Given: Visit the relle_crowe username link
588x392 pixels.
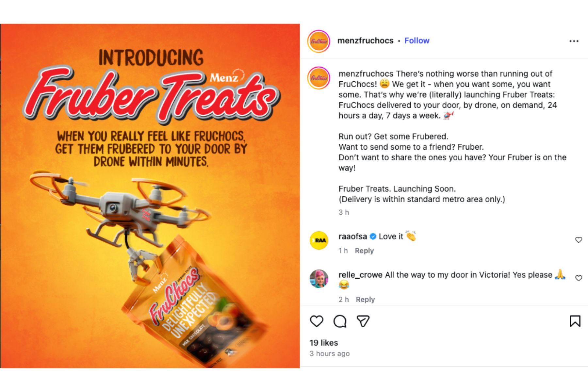Looking at the screenshot, I should point(360,275).
